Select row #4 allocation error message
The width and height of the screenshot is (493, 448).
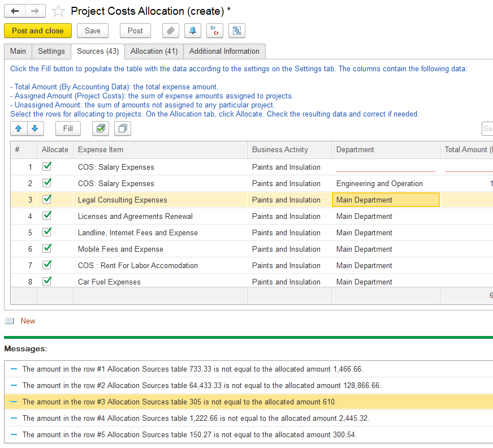[x=196, y=419]
